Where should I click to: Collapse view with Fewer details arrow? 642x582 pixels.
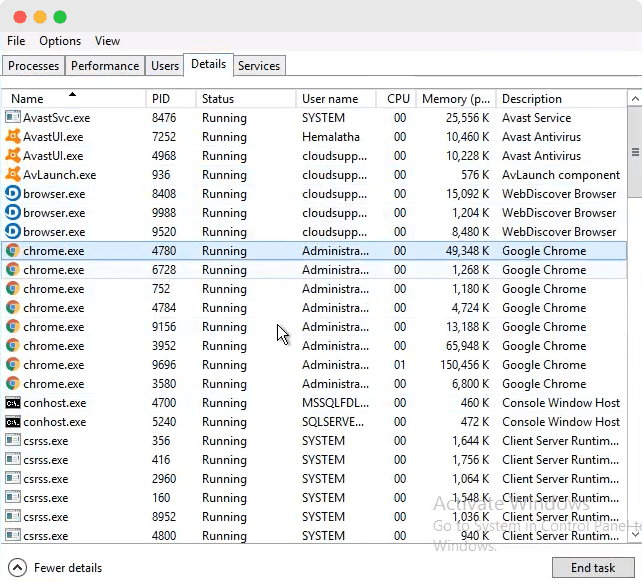[17, 567]
